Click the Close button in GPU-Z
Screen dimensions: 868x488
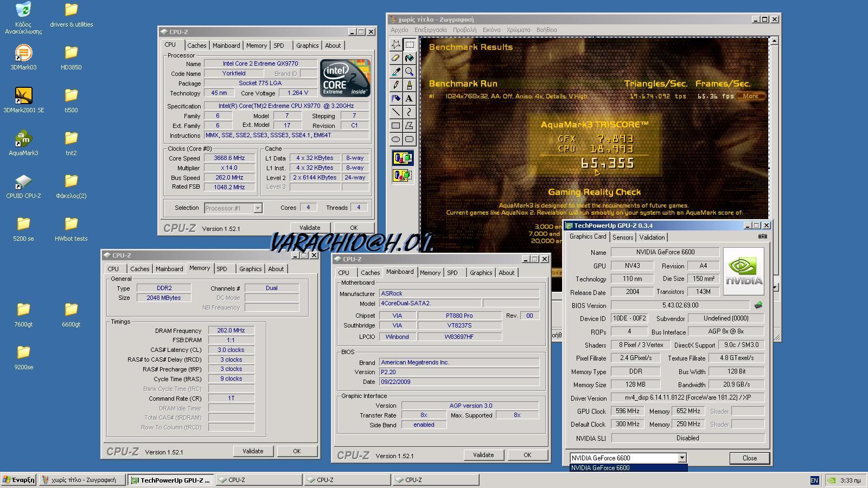coord(750,458)
